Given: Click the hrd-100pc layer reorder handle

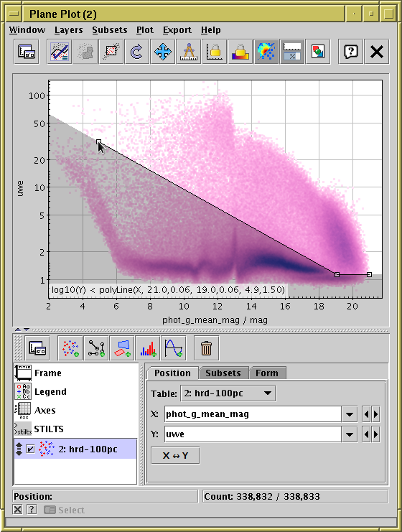Looking at the screenshot, I should click(19, 449).
